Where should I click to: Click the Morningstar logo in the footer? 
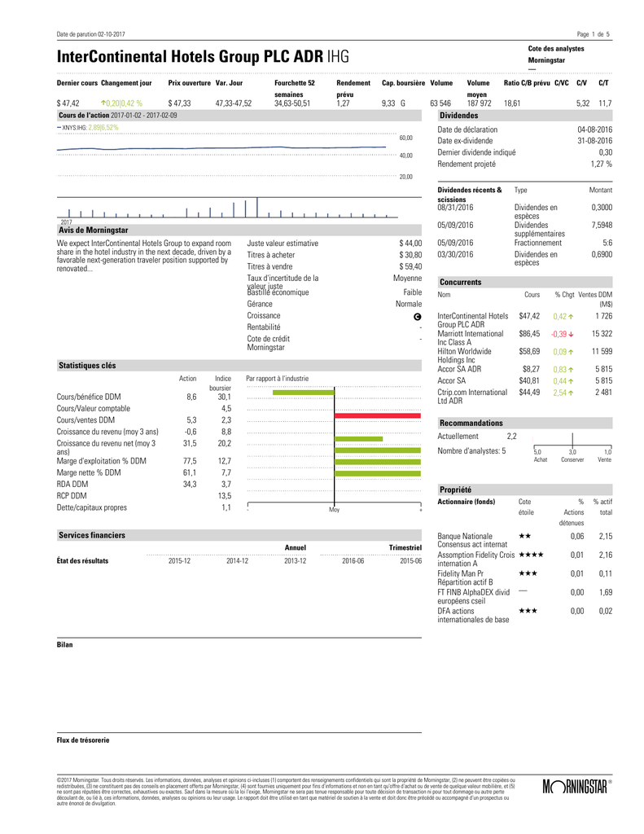577,787
